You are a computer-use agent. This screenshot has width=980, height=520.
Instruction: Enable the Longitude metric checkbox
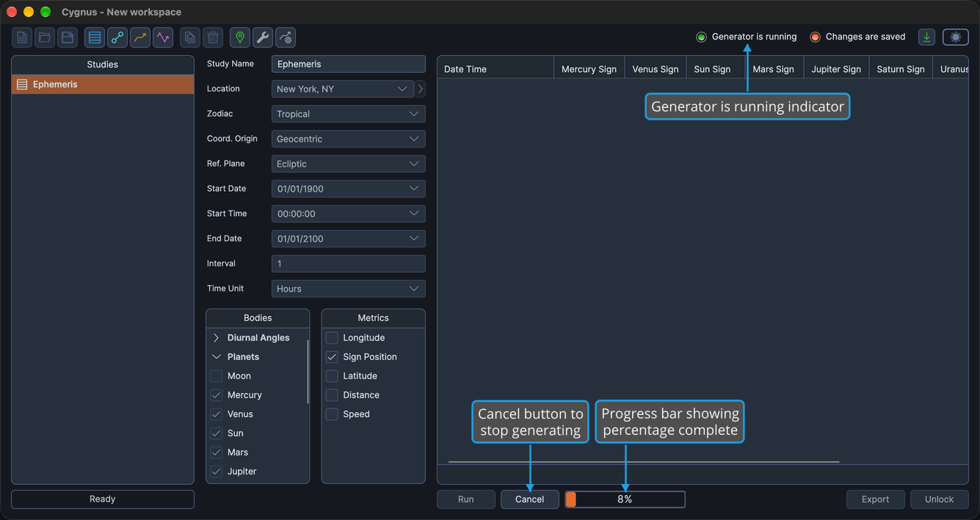(332, 338)
